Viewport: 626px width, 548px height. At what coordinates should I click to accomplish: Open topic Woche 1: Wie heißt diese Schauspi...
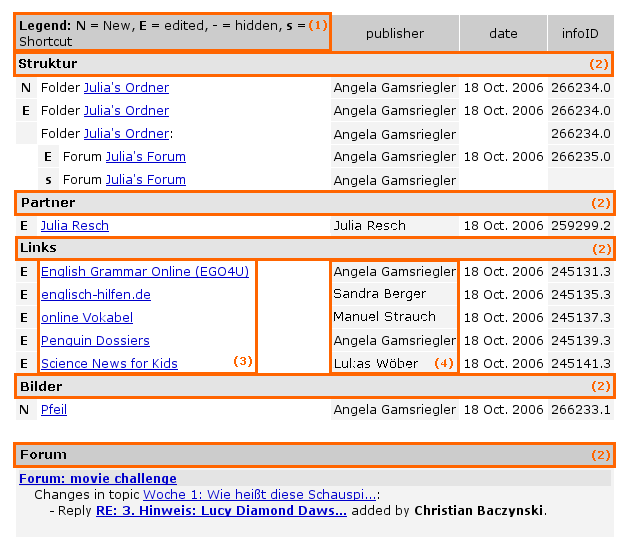tap(260, 495)
